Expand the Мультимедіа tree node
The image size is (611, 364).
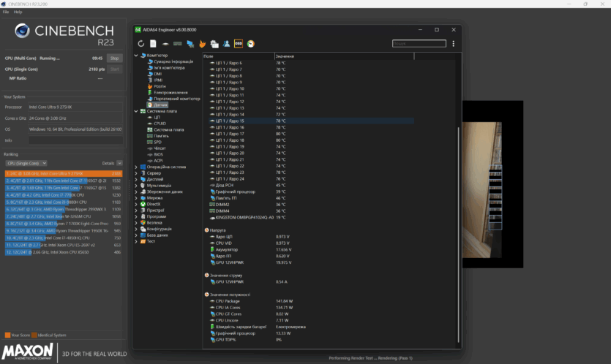click(138, 185)
